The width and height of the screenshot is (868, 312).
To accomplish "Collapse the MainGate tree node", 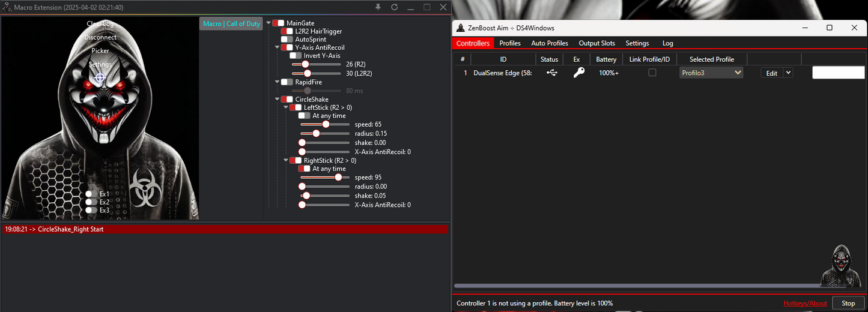I will click(x=269, y=23).
